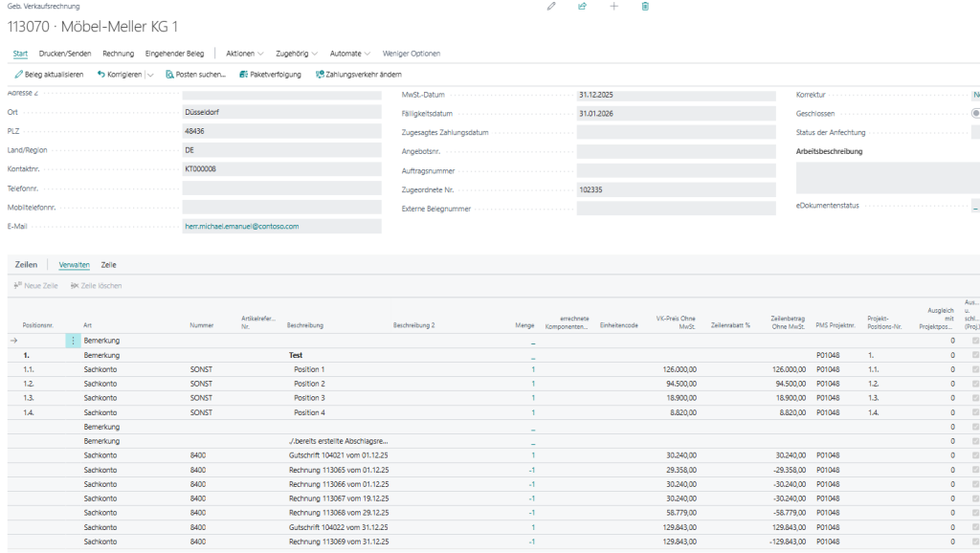Image resolution: width=980 pixels, height=553 pixels.
Task: Click Zeile löschen in lines toolbar
Action: point(97,285)
